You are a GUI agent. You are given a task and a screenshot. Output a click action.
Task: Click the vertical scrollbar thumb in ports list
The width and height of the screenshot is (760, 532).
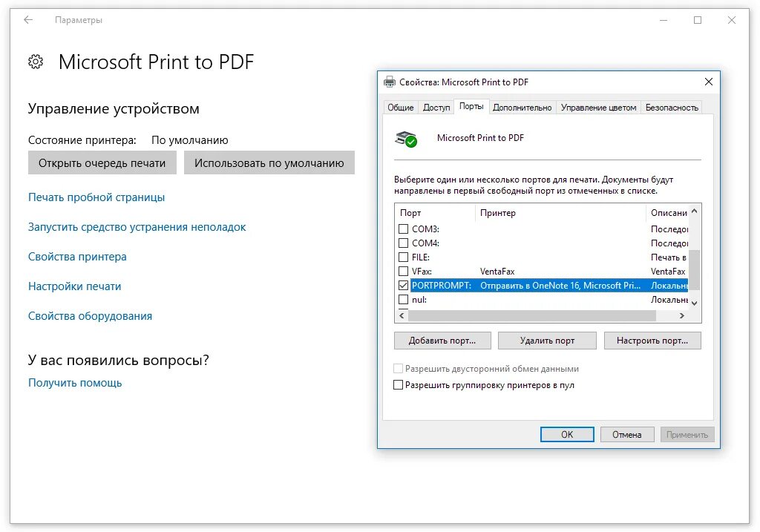694,269
